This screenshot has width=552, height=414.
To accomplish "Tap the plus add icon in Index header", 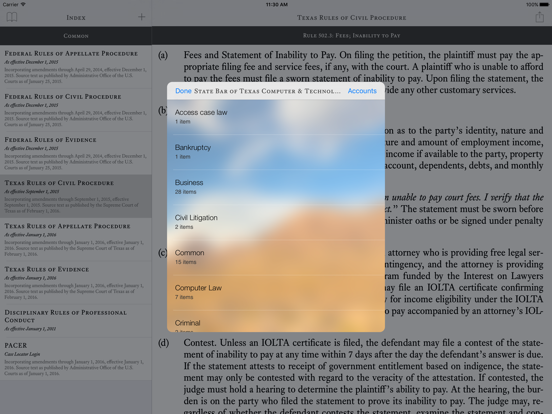I will click(142, 17).
